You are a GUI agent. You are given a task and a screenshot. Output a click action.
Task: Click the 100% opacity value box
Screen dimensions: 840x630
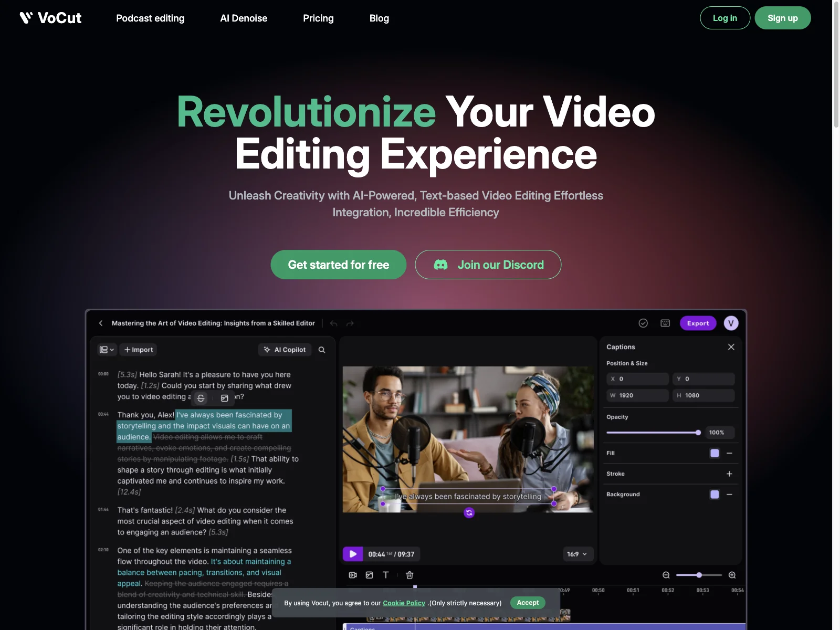click(x=719, y=433)
